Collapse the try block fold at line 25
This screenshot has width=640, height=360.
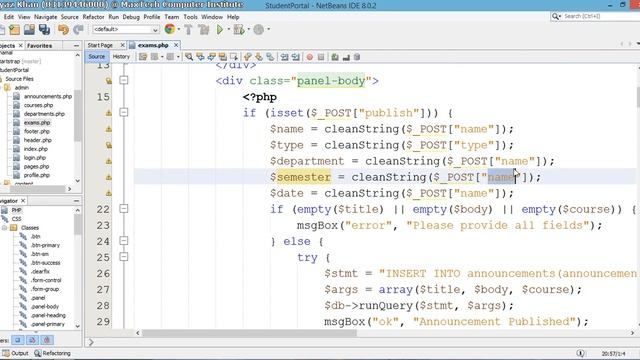(x=124, y=257)
